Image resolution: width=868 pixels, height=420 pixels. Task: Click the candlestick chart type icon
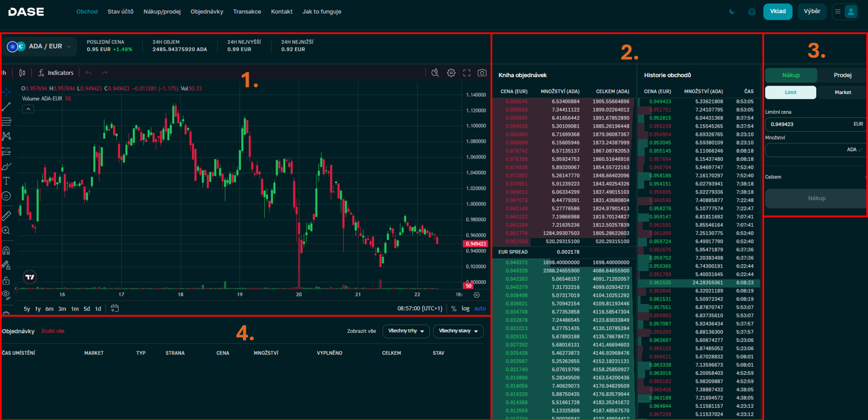click(x=23, y=73)
